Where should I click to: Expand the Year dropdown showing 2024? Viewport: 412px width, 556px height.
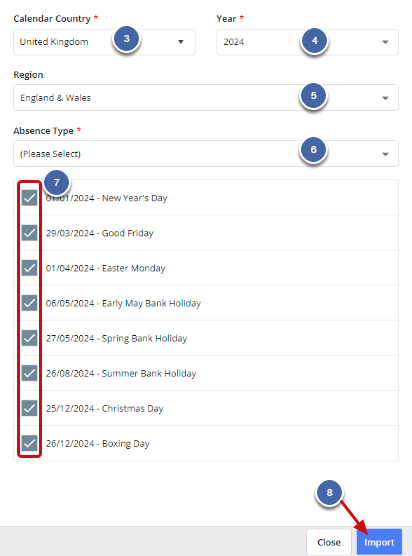(307, 42)
